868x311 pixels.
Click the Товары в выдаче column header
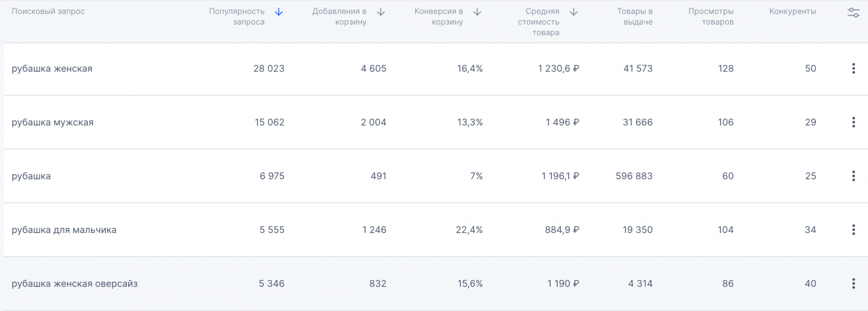coord(635,16)
